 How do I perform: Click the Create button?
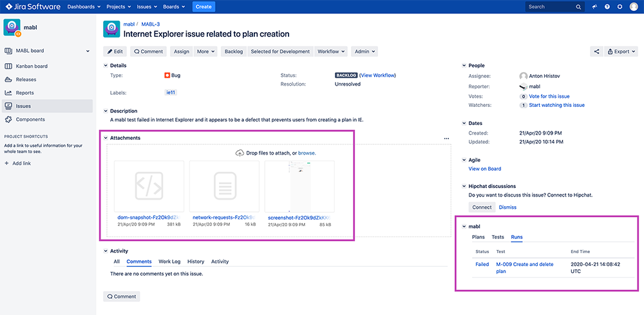(x=204, y=6)
